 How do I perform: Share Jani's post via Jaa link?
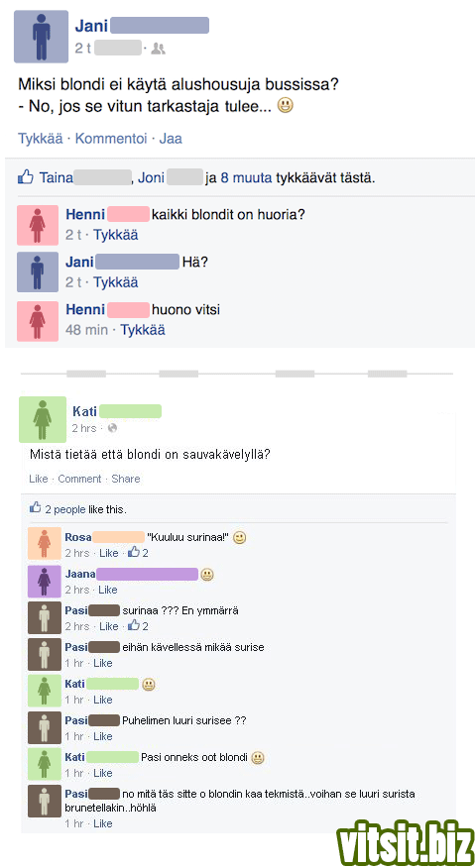(171, 139)
